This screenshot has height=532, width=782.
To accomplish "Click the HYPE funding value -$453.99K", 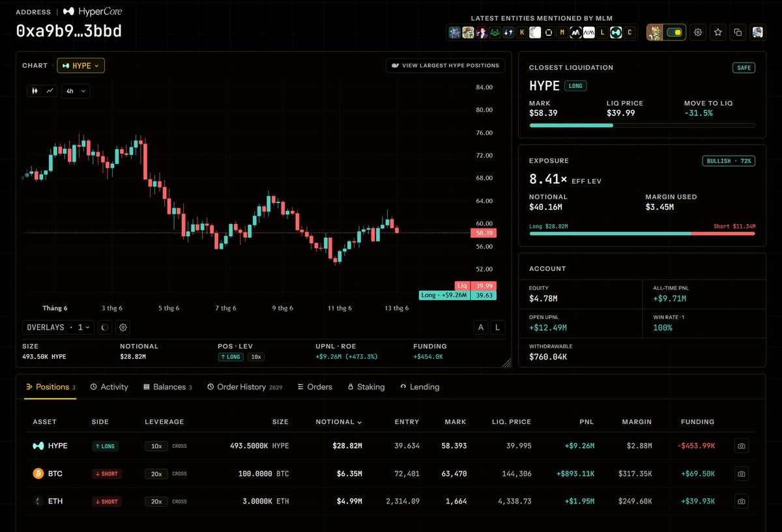I will click(x=697, y=446).
